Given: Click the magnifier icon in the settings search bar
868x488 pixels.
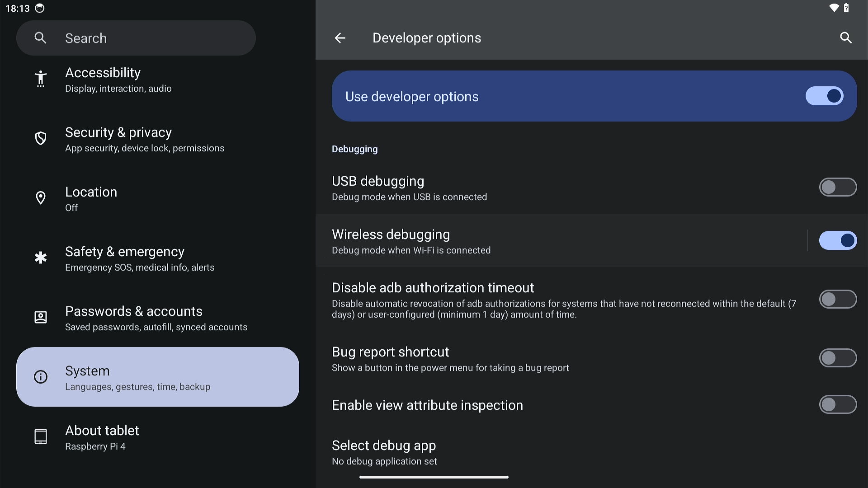Looking at the screenshot, I should [x=40, y=38].
